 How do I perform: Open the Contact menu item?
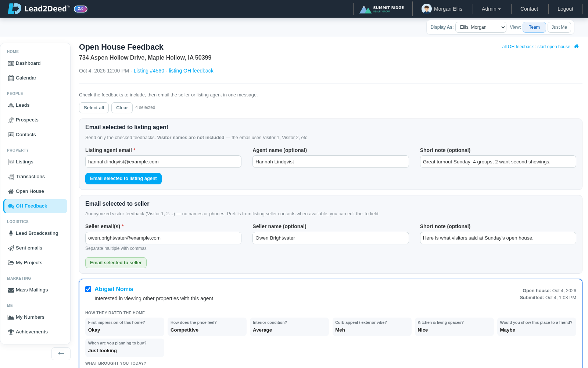pyautogui.click(x=529, y=9)
